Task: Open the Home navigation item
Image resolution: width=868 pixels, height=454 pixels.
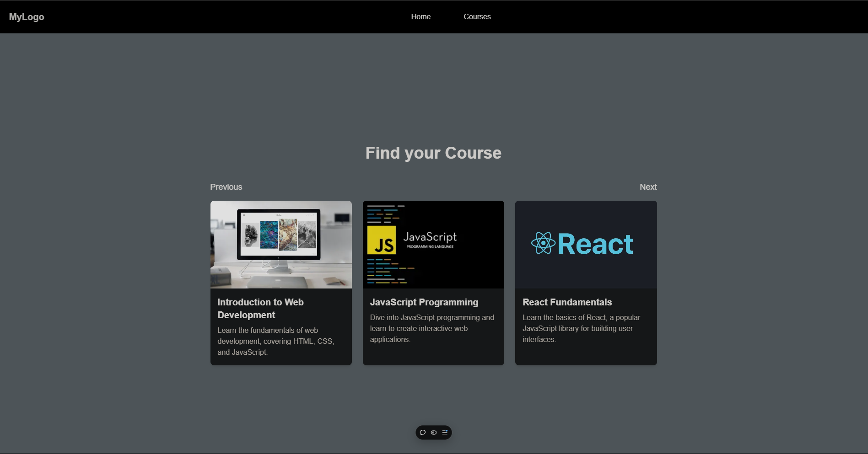Action: [x=421, y=16]
